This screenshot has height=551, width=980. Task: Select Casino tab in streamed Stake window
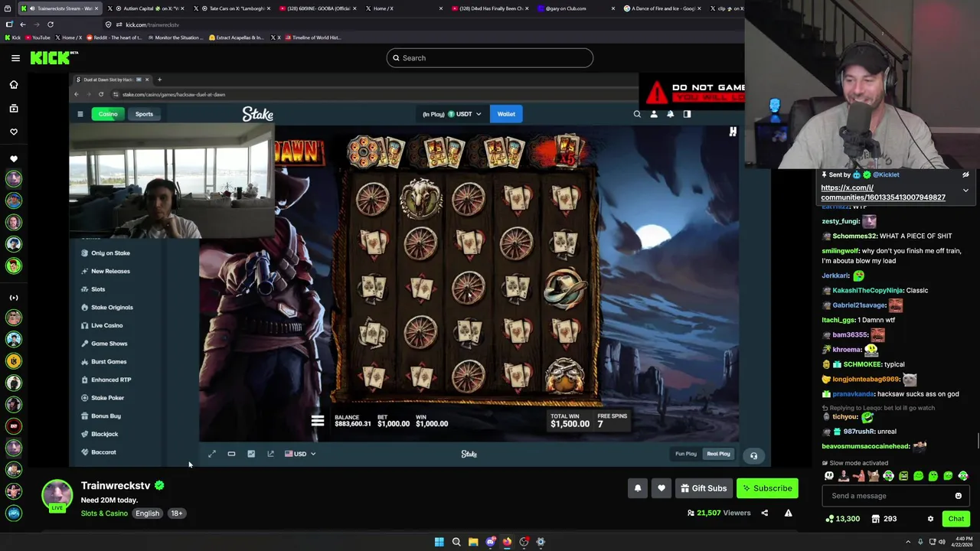[108, 114]
